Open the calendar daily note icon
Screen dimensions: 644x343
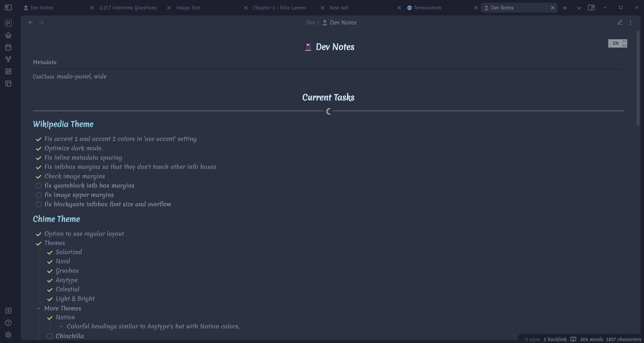coord(8,47)
